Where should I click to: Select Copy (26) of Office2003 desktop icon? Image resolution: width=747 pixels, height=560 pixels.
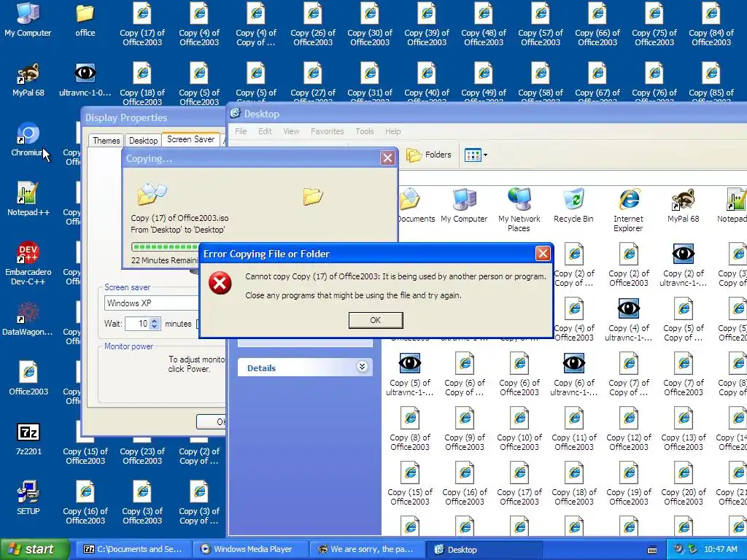pyautogui.click(x=313, y=25)
